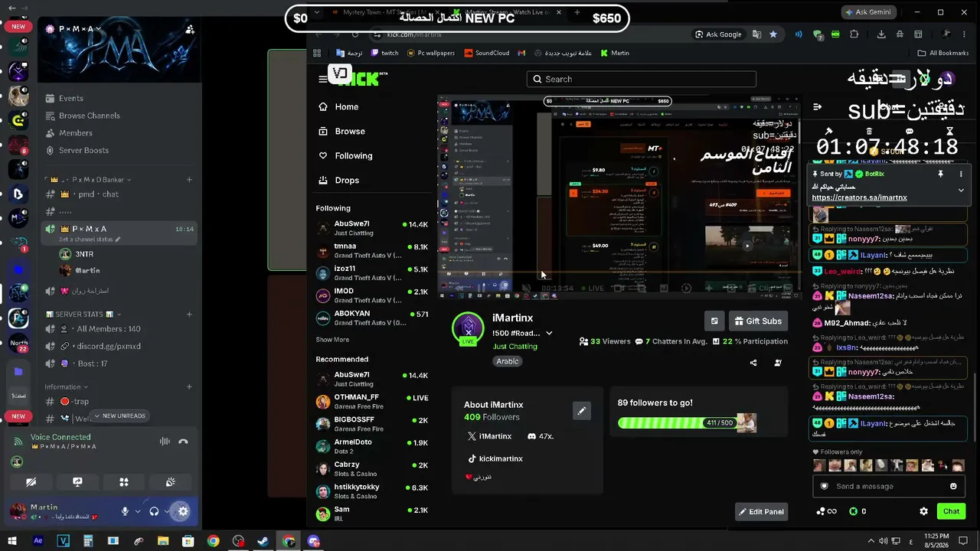Image resolution: width=980 pixels, height=551 pixels.
Task: Open AbuSwe7l channel under Following
Action: 372,228
